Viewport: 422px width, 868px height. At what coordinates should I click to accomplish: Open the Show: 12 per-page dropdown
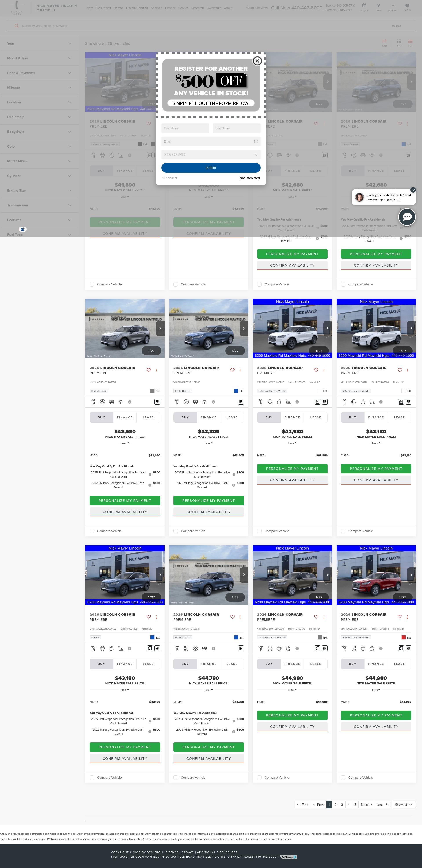(x=404, y=805)
